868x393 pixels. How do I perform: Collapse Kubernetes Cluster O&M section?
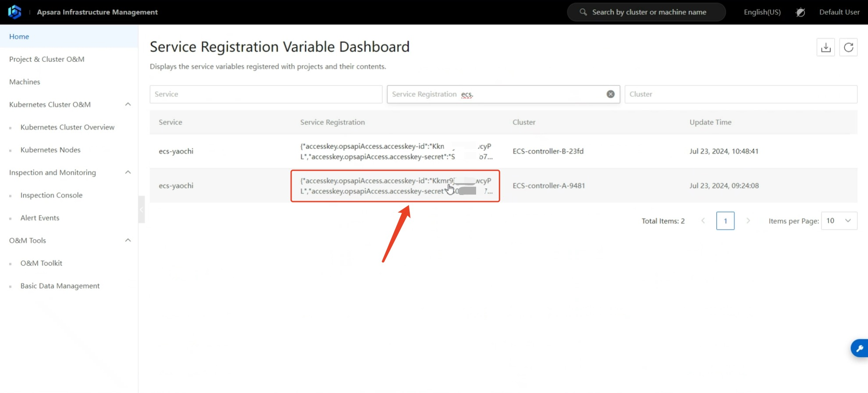[128, 104]
